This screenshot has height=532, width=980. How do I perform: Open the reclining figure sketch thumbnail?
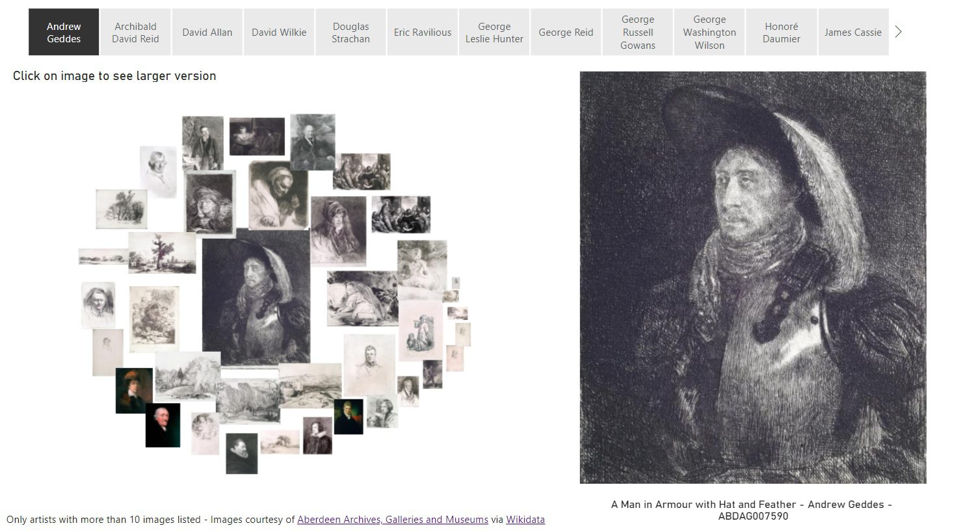362,299
